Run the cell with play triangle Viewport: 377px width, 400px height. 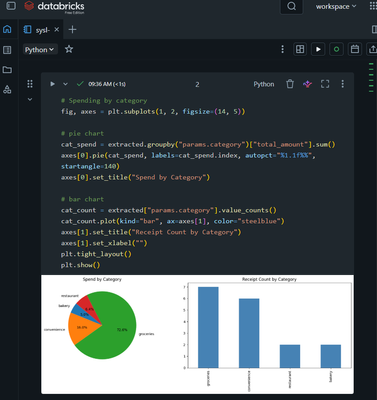click(x=52, y=84)
